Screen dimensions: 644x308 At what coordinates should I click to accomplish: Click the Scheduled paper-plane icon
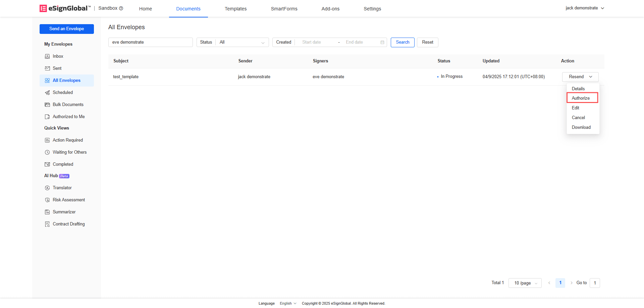47,93
